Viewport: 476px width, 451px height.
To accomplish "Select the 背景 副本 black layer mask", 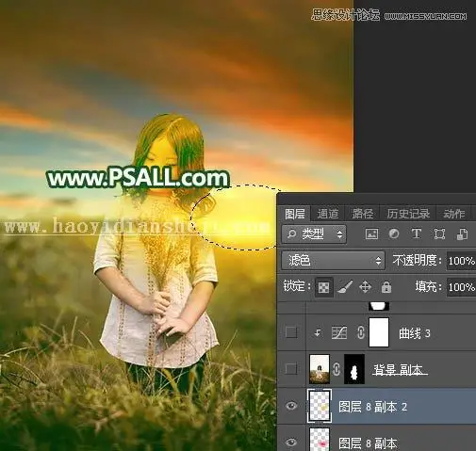I will click(x=354, y=369).
